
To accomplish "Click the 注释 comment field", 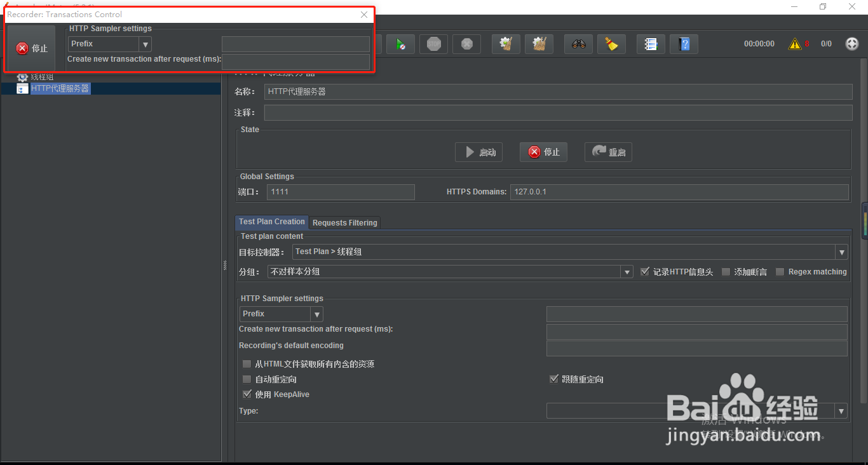I will [559, 113].
